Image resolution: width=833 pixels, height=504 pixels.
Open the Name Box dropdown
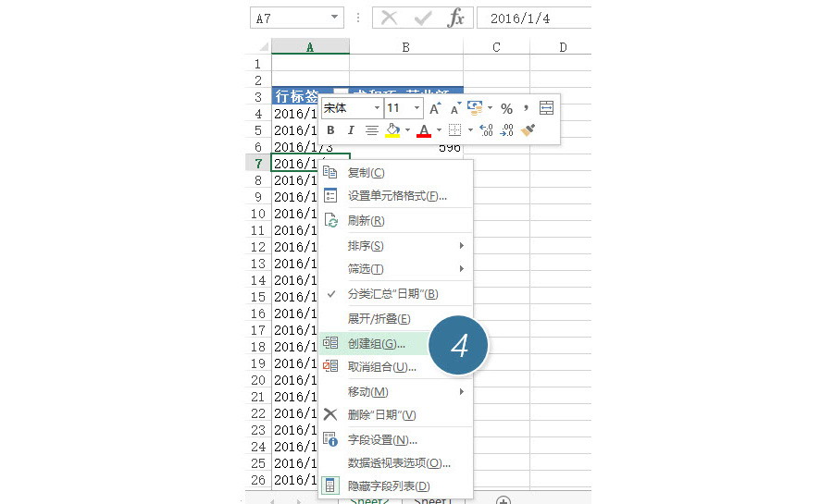point(334,18)
